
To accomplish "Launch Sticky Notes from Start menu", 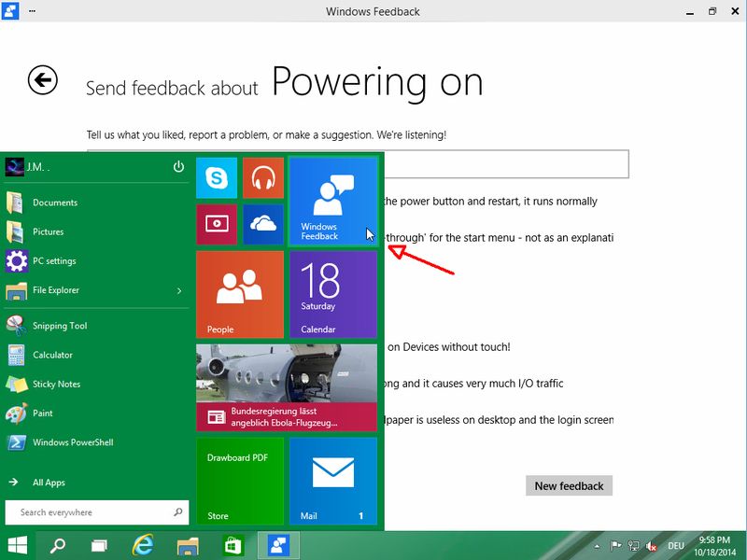I will 97,384.
